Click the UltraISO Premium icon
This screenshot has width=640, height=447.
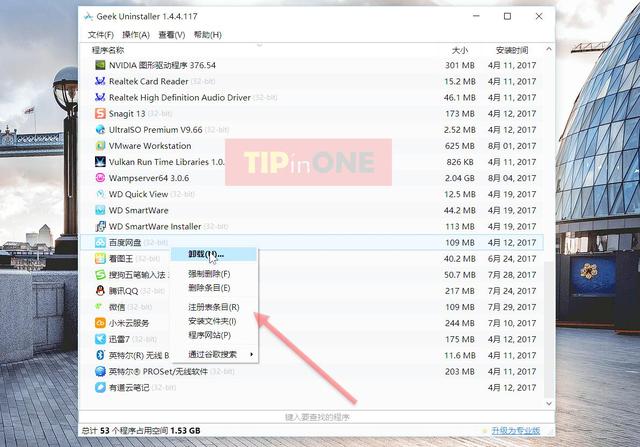pos(100,129)
